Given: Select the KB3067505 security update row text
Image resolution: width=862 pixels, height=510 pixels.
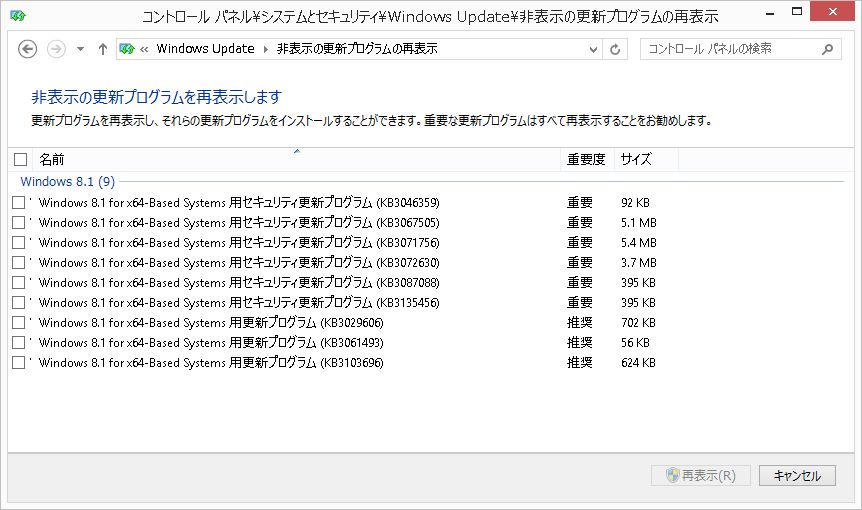Looking at the screenshot, I should pyautogui.click(x=239, y=223).
